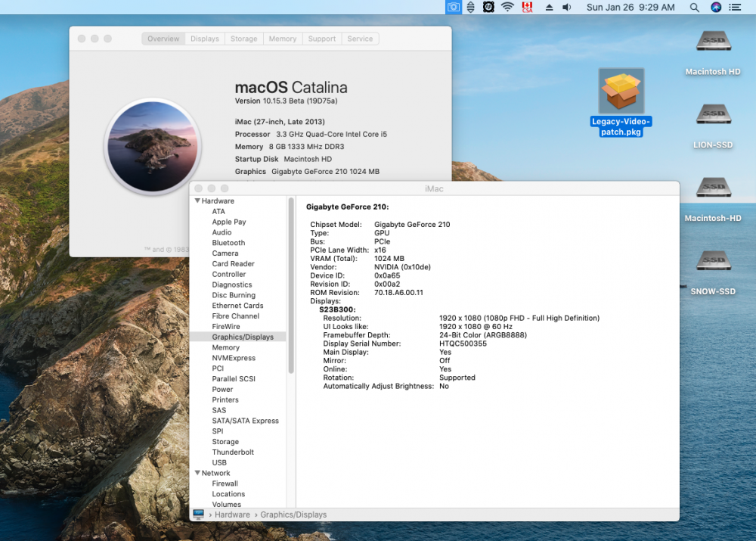The width and height of the screenshot is (756, 541).
Task: Click the Wi-Fi status icon
Action: [507, 8]
